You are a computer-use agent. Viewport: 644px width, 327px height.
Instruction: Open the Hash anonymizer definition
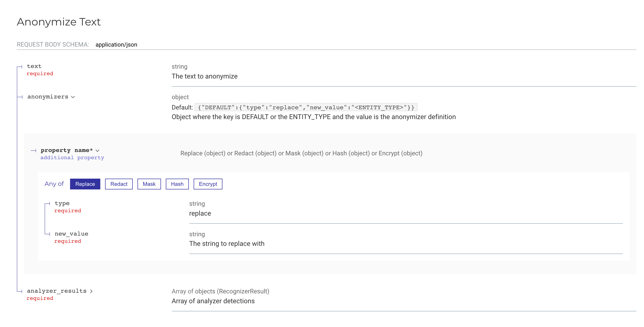coord(177,184)
